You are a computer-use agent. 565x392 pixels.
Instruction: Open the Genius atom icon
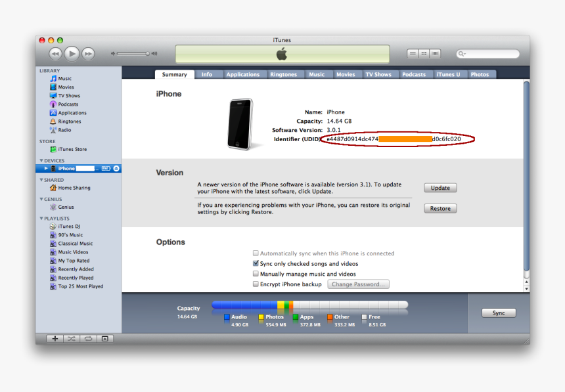53,207
